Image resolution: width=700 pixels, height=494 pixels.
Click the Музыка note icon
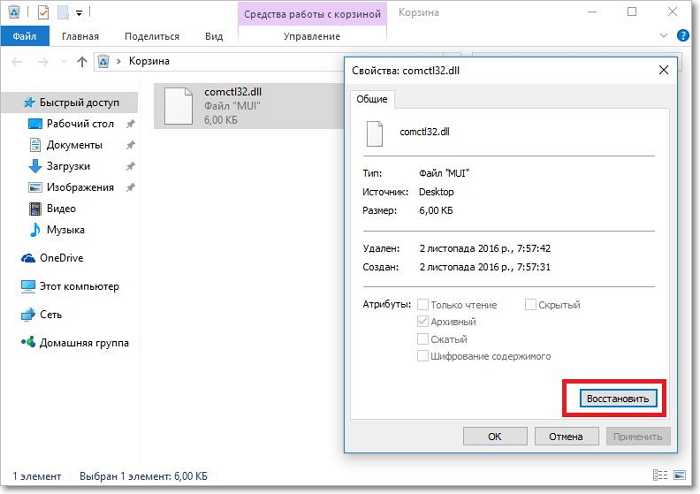35,229
